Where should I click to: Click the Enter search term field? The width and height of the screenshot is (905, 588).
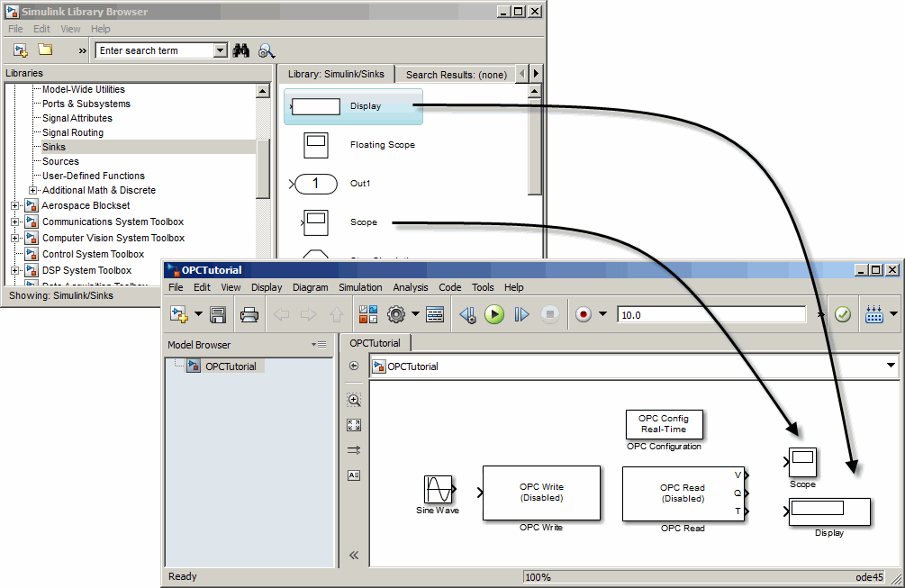pyautogui.click(x=155, y=50)
